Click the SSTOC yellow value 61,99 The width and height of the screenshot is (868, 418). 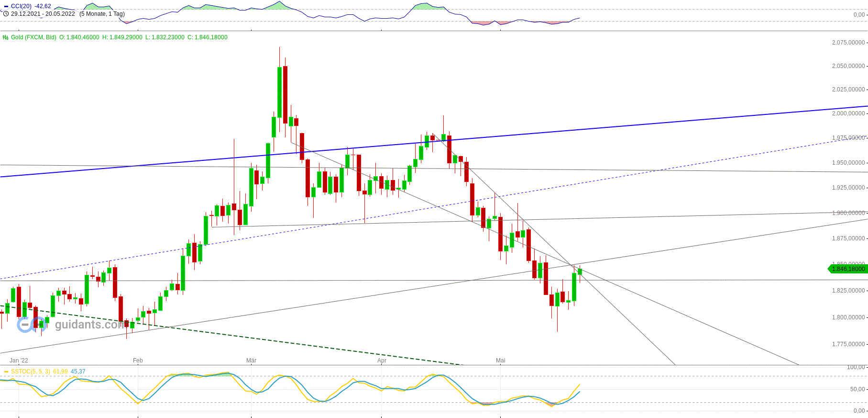60,372
